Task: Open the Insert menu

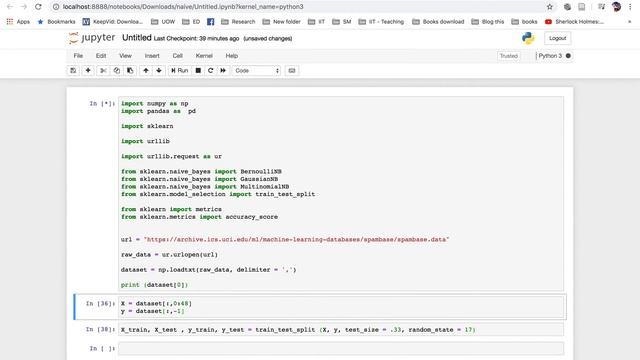Action: 152,56
